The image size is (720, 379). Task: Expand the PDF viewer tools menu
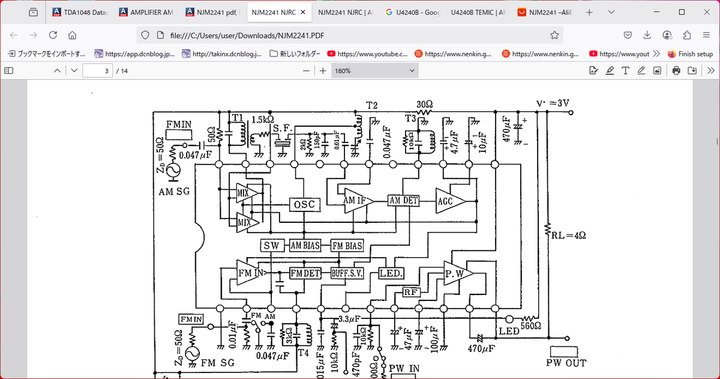coord(711,71)
